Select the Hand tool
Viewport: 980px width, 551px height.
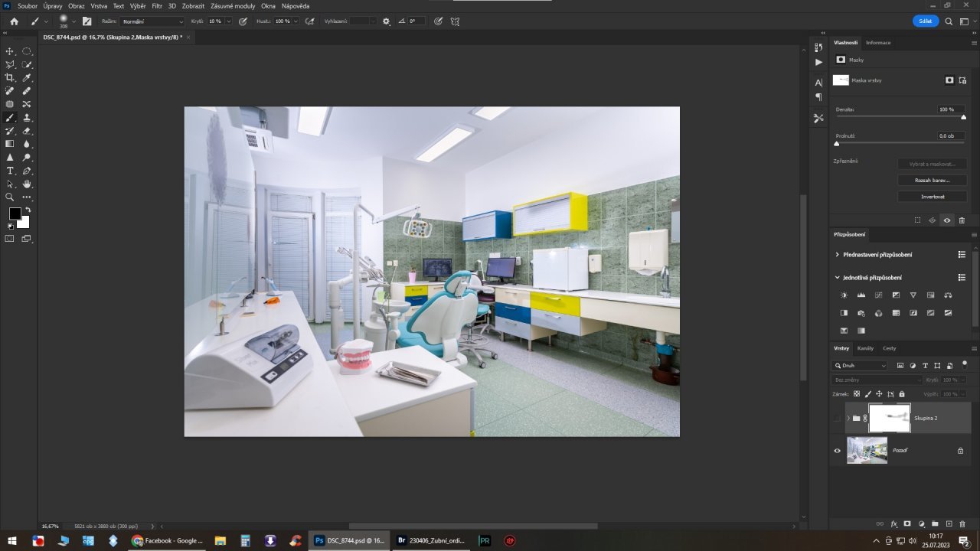(27, 184)
